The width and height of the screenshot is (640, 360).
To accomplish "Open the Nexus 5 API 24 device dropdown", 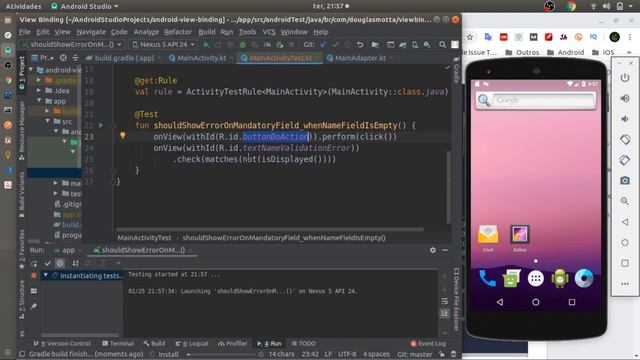I will tap(163, 44).
